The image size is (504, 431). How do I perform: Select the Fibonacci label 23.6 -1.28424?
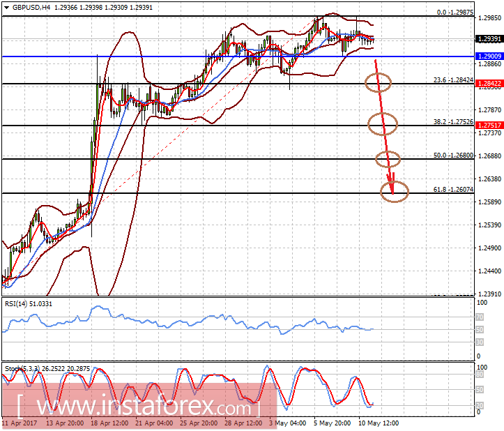[453, 80]
